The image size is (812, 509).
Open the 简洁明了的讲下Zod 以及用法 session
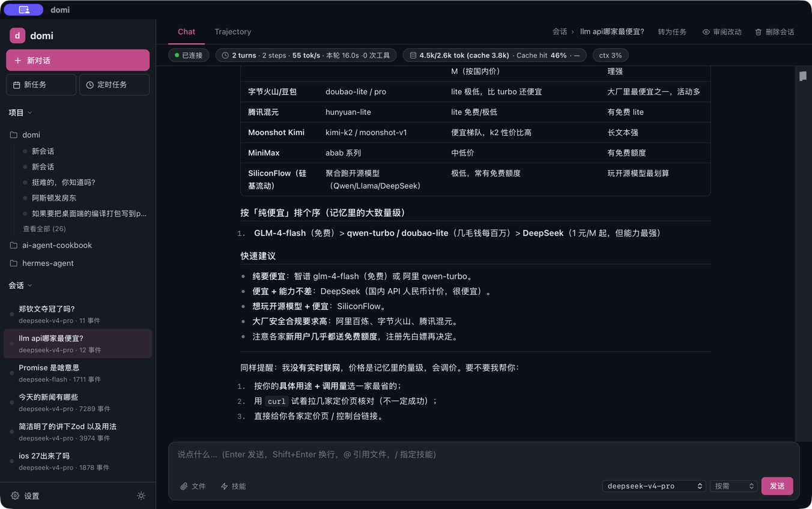tap(77, 432)
